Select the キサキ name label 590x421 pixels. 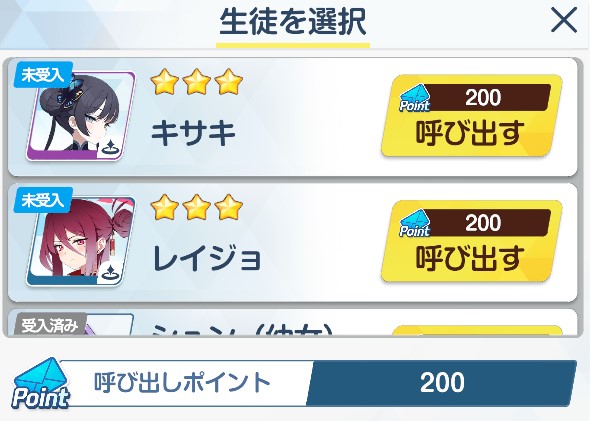coord(193,134)
